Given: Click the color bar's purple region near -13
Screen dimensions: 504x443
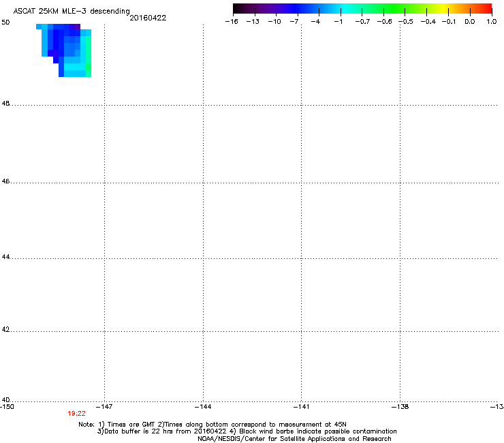Looking at the screenshot, I should [255, 8].
